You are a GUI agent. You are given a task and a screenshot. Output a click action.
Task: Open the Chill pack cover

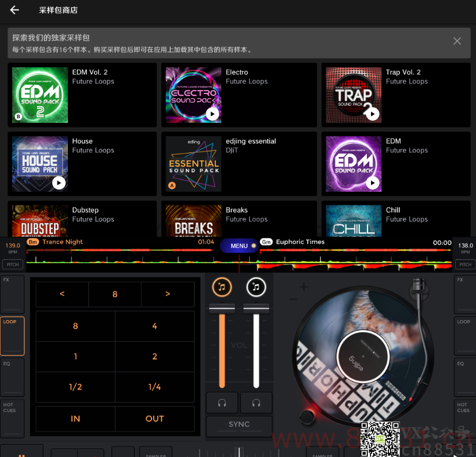tap(354, 221)
